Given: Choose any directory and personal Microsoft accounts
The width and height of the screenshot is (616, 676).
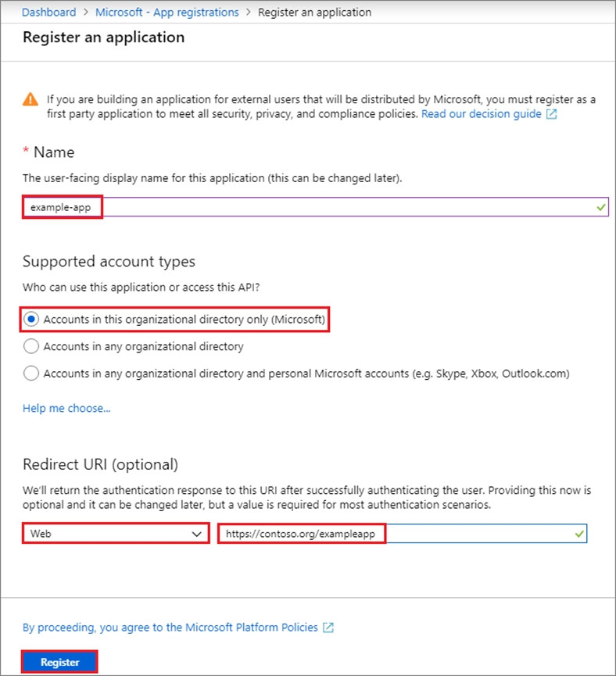Looking at the screenshot, I should 32,374.
